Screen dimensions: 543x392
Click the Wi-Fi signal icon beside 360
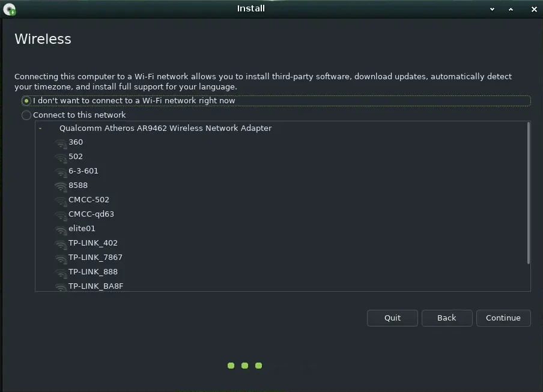click(60, 143)
